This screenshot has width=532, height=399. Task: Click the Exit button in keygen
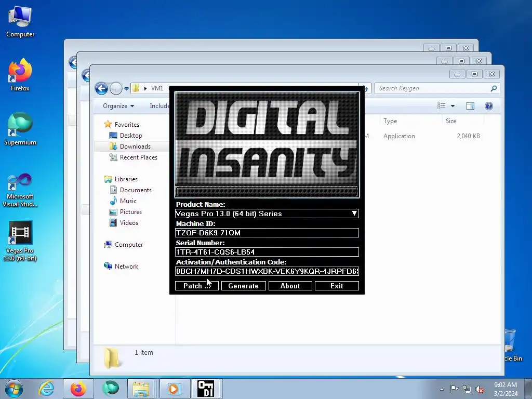[x=337, y=286]
